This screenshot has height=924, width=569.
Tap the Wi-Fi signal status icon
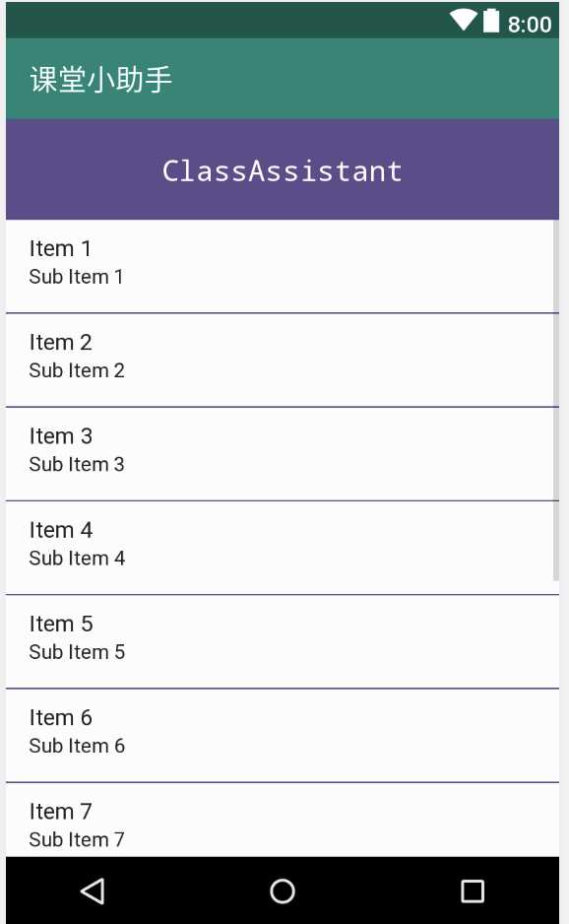click(464, 21)
